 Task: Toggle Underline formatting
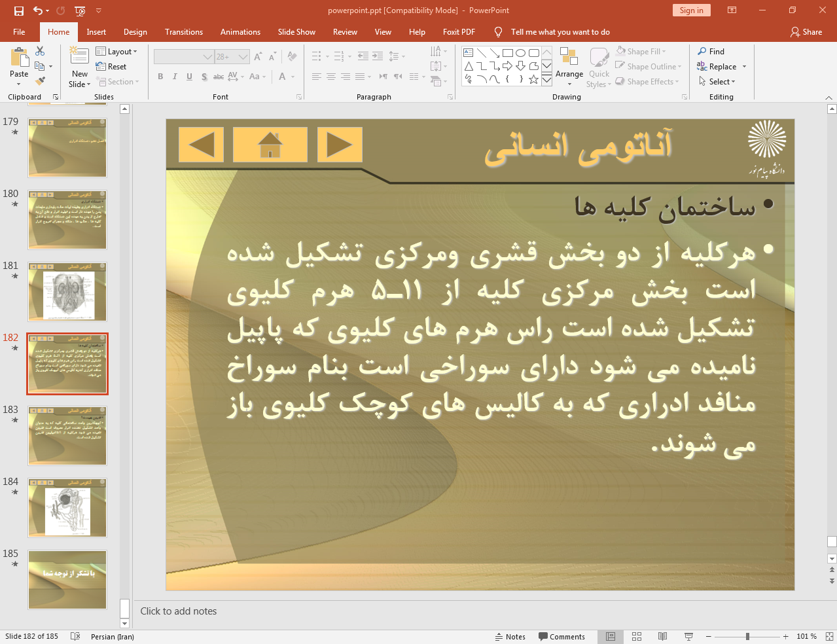click(189, 77)
